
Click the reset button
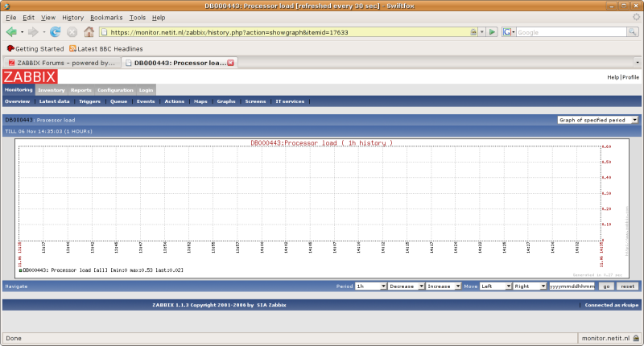click(x=628, y=286)
